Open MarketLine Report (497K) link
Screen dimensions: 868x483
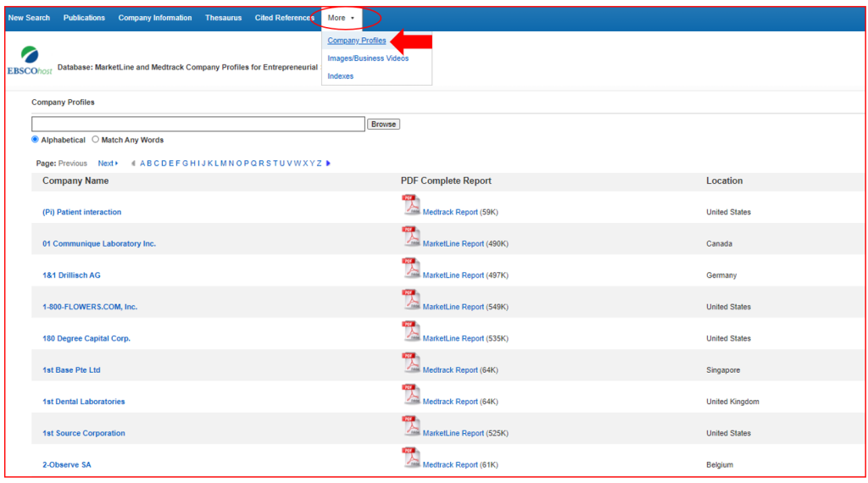pyautogui.click(x=453, y=275)
